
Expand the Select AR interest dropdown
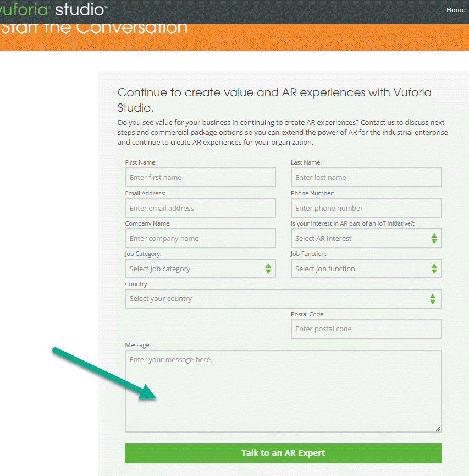click(366, 239)
